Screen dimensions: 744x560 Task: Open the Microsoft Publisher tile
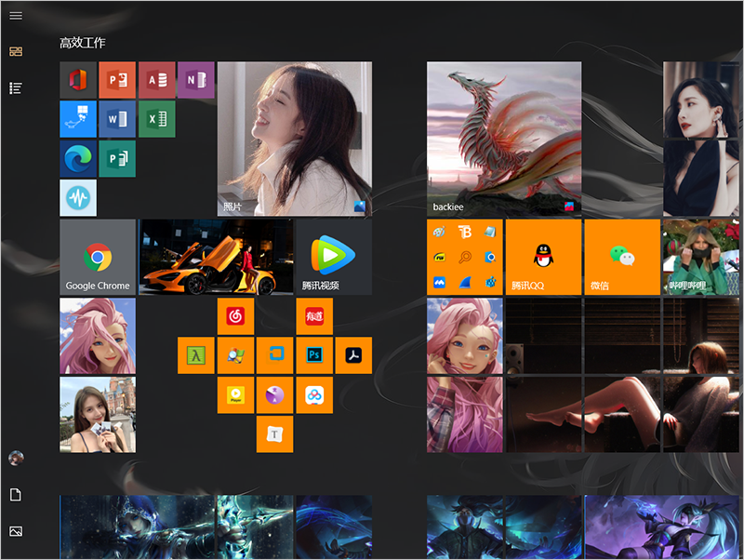pyautogui.click(x=117, y=159)
